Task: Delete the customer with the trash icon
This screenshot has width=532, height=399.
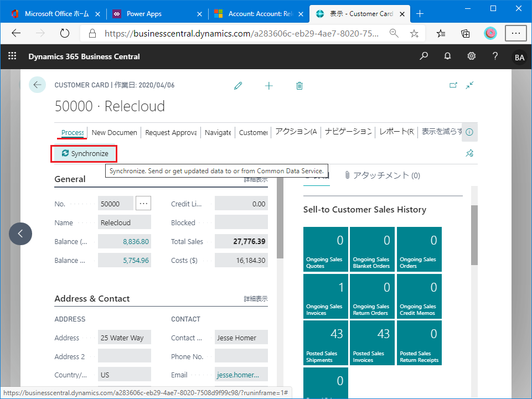Action: click(x=299, y=85)
